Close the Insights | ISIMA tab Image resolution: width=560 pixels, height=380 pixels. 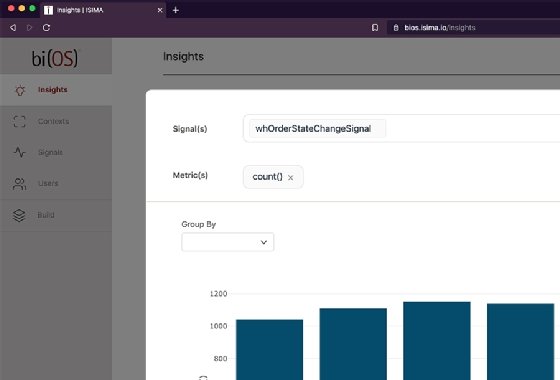(x=160, y=10)
